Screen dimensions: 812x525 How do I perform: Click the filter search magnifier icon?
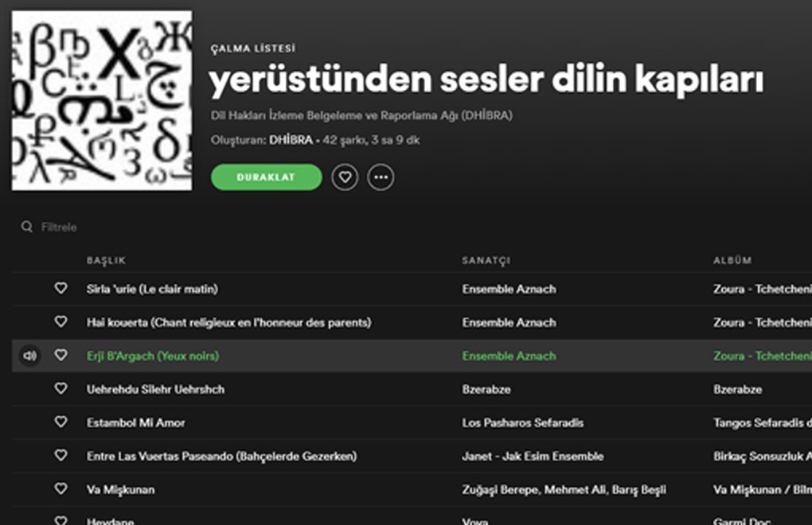click(x=28, y=227)
